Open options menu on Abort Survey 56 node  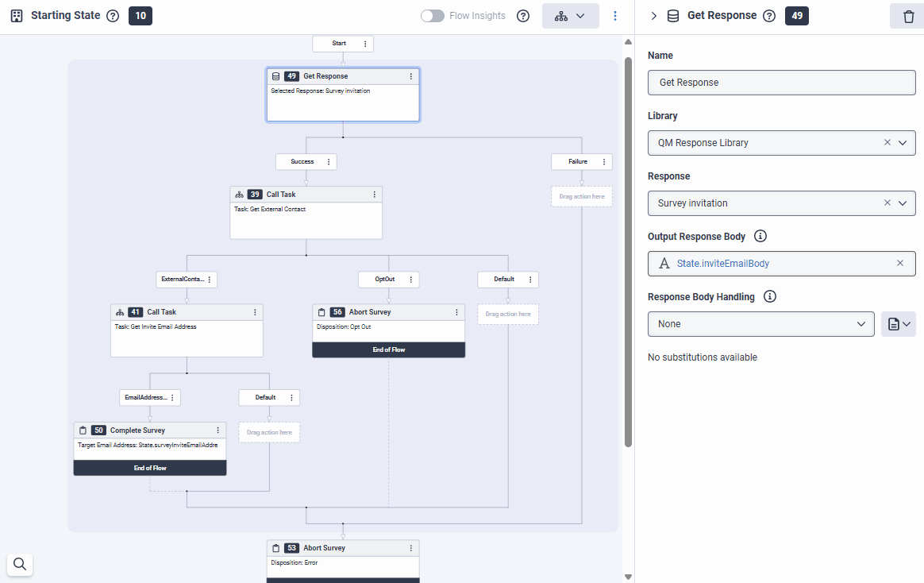click(457, 312)
